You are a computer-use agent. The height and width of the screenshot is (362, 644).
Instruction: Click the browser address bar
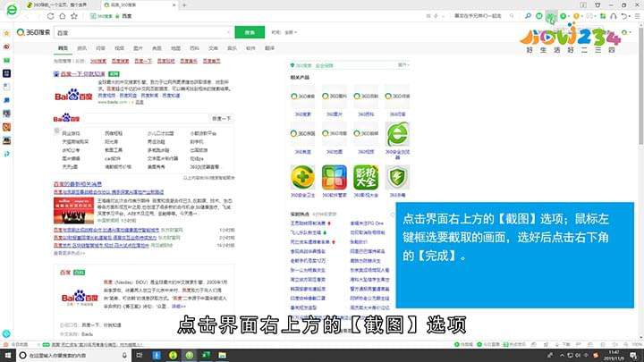(255, 16)
